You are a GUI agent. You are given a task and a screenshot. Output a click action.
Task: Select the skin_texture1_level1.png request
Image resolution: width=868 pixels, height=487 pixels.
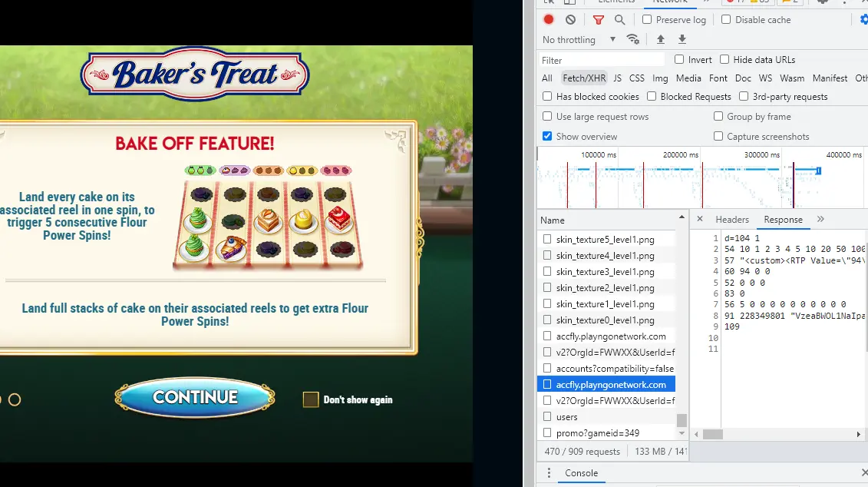pyautogui.click(x=606, y=303)
